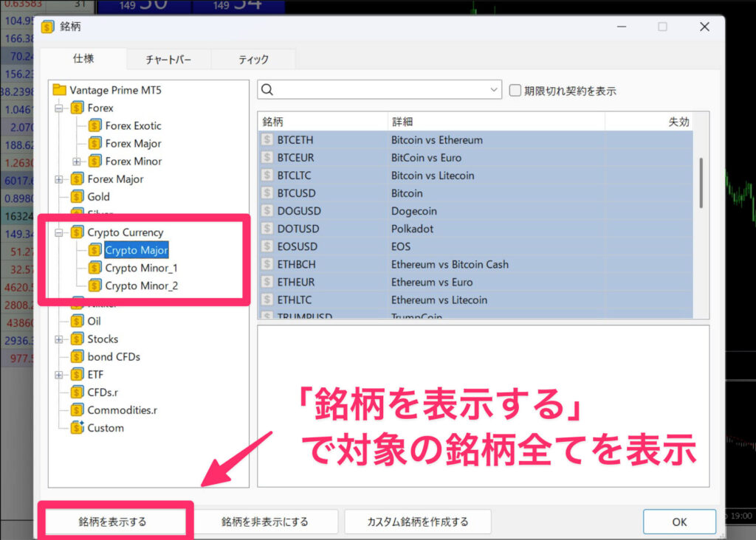756x540 pixels.
Task: Select Crypto Minor_2 in the tree
Action: tap(140, 285)
